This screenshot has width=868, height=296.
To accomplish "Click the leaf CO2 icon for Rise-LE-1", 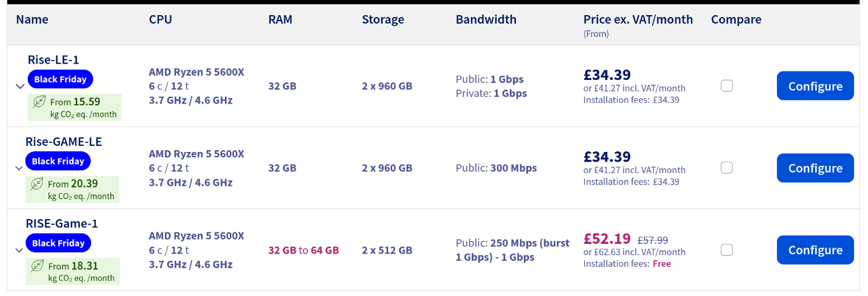I will [39, 102].
